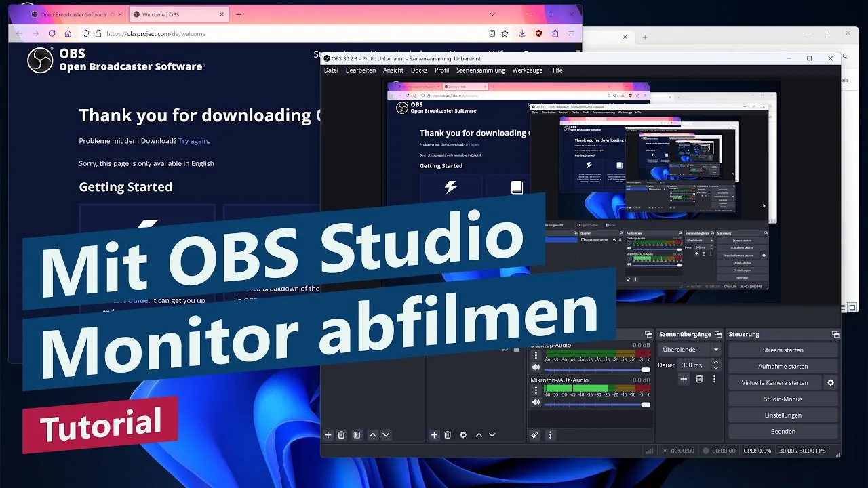The width and height of the screenshot is (868, 488).
Task: Increase Dauer value with stepper up arrow
Action: pos(716,361)
